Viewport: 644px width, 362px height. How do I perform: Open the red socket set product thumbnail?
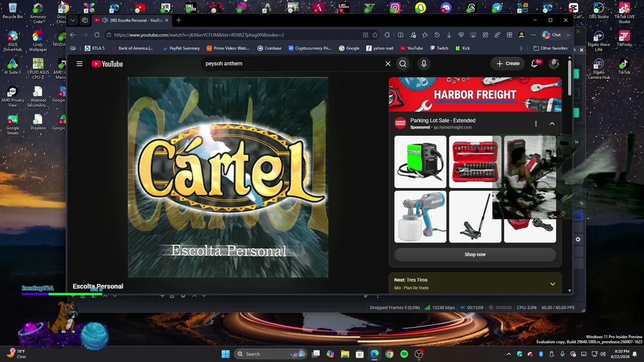[x=475, y=162]
